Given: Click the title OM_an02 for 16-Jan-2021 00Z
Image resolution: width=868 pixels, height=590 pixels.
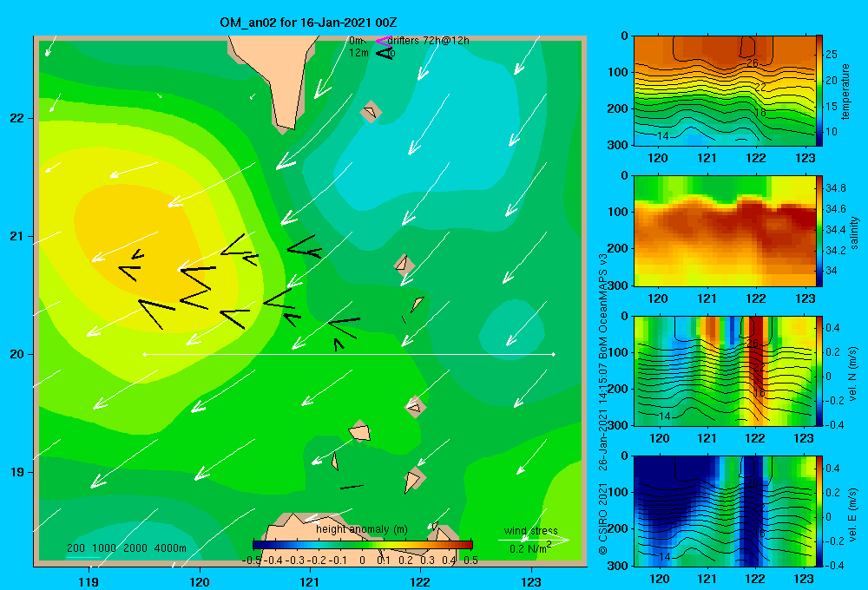Looking at the screenshot, I should point(308,23).
